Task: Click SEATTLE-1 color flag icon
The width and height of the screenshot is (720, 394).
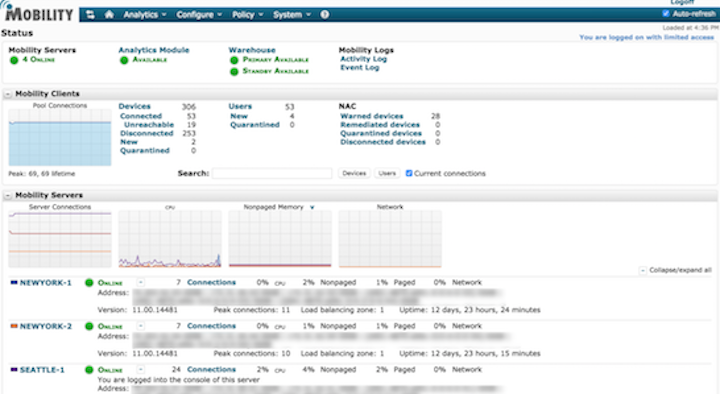Action: pyautogui.click(x=14, y=369)
